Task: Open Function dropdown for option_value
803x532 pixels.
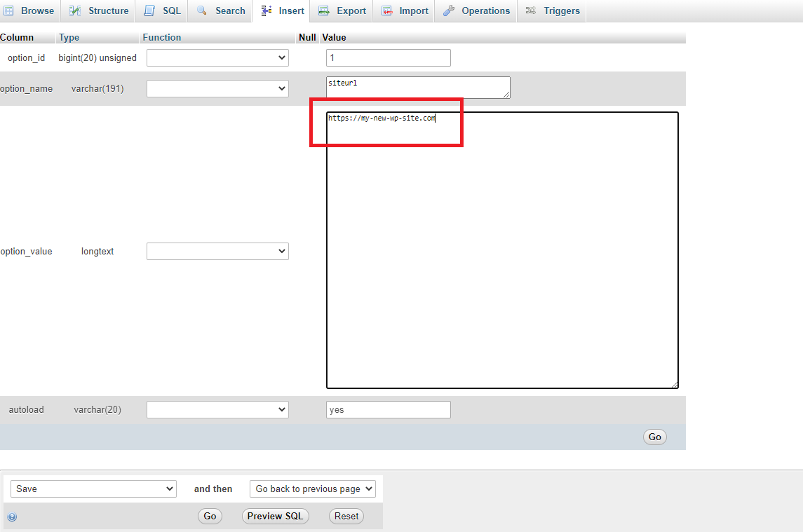Action: coord(217,252)
